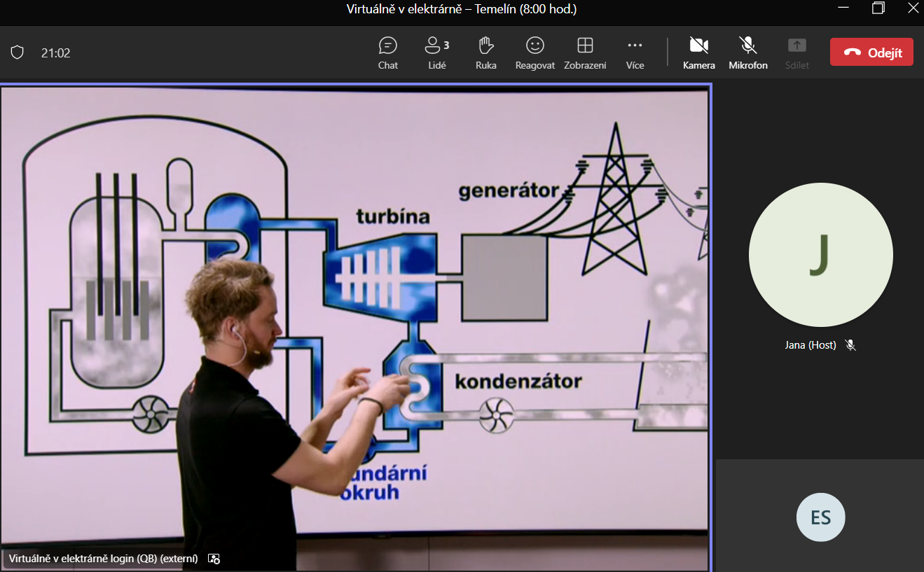Viewport: 924px width, 572px height.
Task: Click muted mic icon beside Jana (Host)
Action: 850,345
